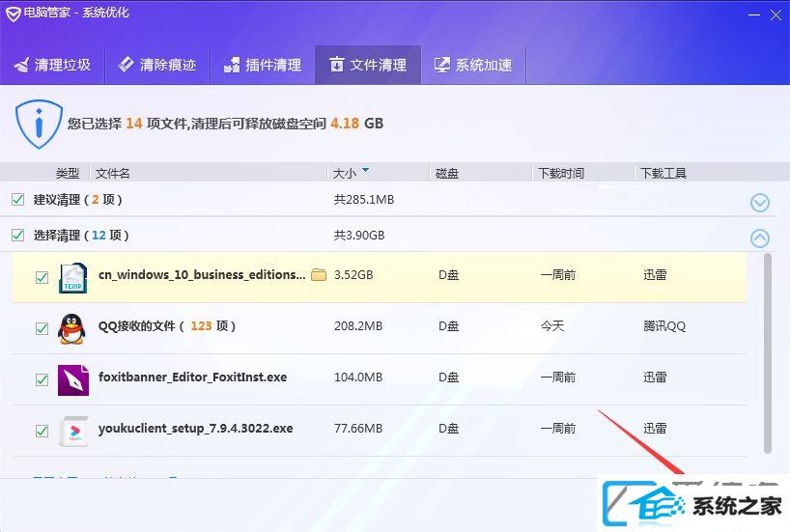Click the blue info shield icon
Viewport: 790px width, 532px height.
tap(39, 124)
